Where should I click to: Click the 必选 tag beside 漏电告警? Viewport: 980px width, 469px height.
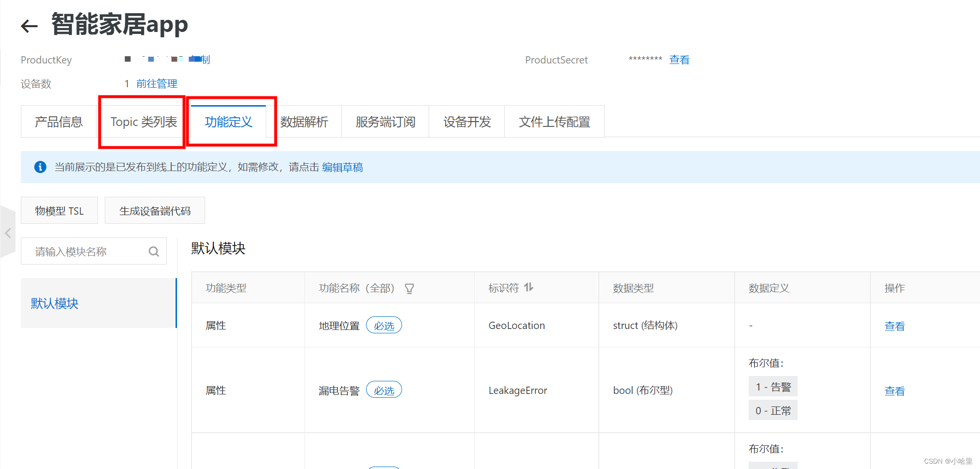pyautogui.click(x=384, y=391)
